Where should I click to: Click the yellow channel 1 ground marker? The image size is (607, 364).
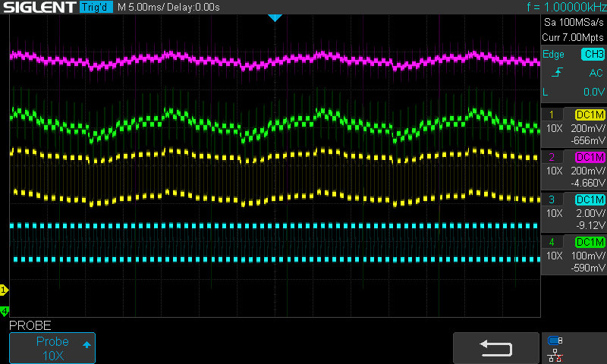point(4,290)
